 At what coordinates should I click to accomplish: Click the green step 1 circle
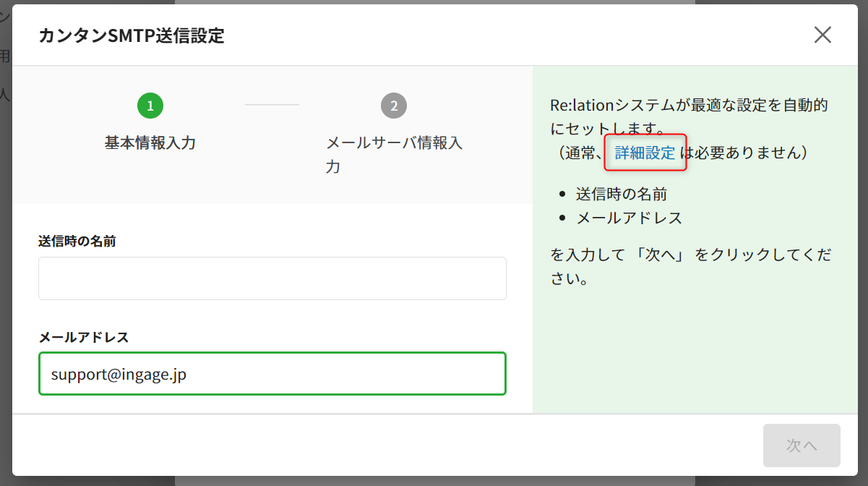150,106
